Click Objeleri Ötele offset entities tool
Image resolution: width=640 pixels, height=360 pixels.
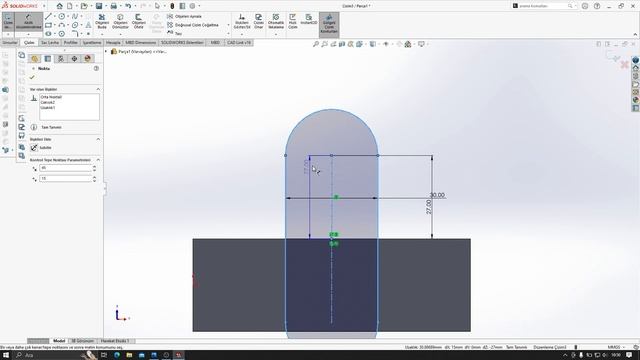tap(139, 21)
